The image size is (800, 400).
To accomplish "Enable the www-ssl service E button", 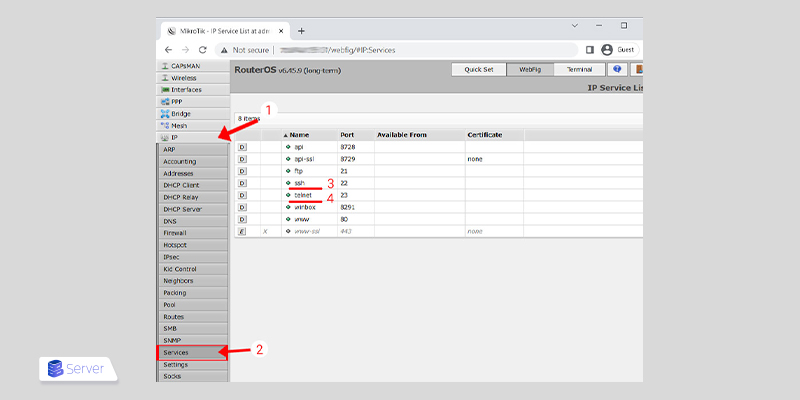I will pos(242,231).
